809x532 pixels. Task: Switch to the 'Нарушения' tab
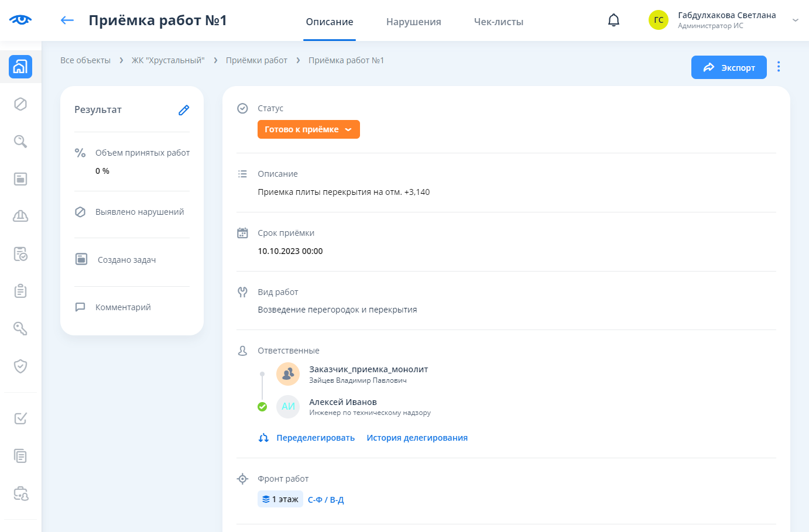point(413,22)
